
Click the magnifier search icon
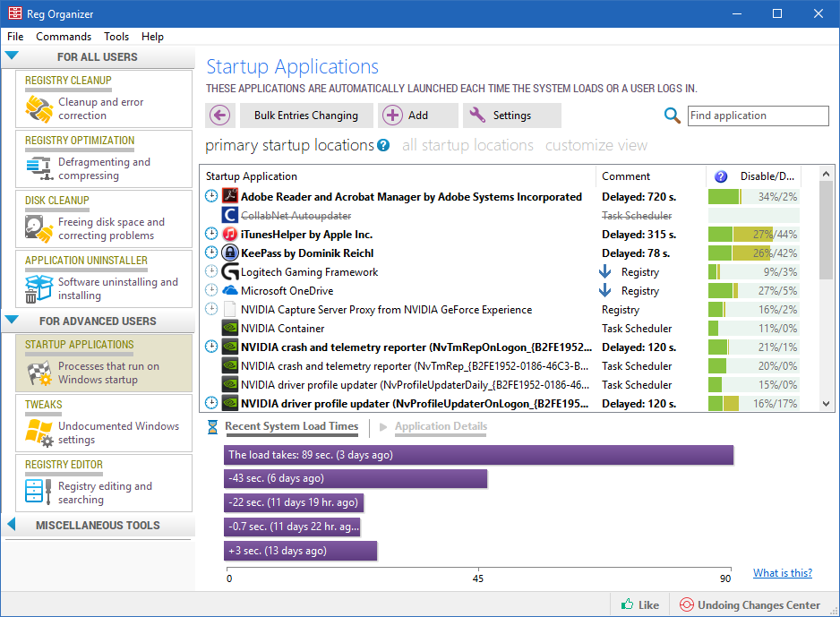tap(672, 116)
